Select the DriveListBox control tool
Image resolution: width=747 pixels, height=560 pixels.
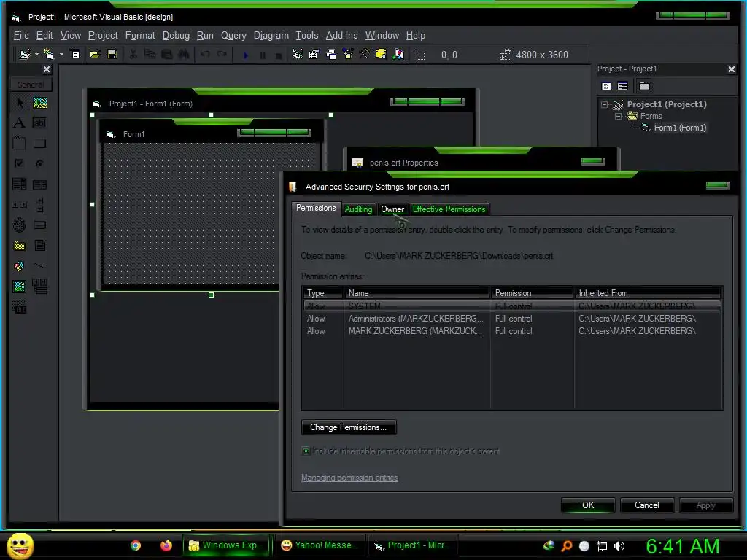click(x=40, y=225)
